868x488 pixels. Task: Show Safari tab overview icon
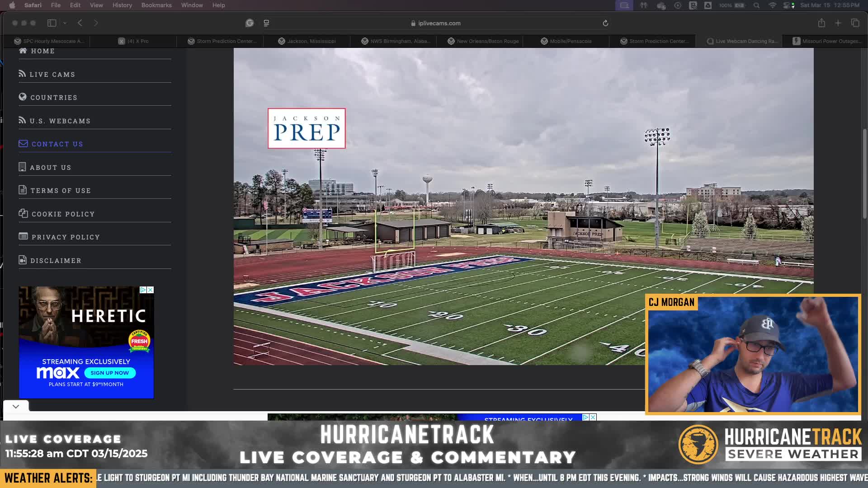tap(855, 23)
